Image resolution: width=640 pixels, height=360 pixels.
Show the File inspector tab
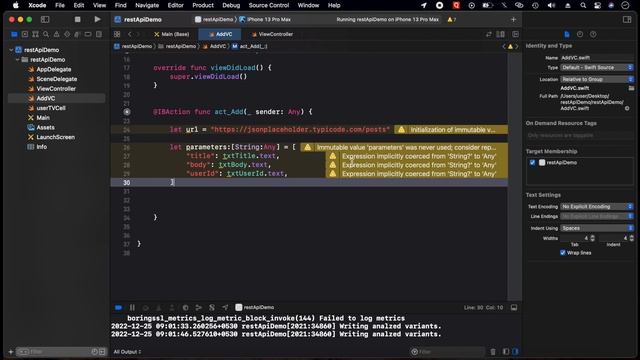(x=567, y=34)
